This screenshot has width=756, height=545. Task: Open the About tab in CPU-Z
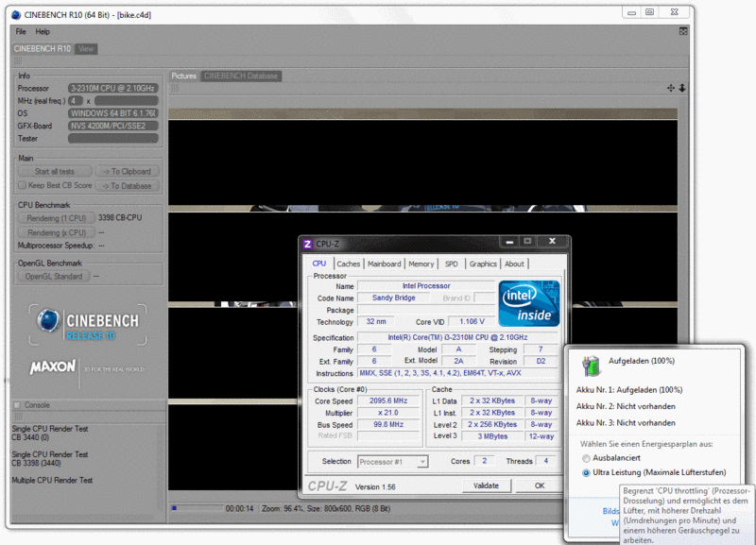point(514,264)
